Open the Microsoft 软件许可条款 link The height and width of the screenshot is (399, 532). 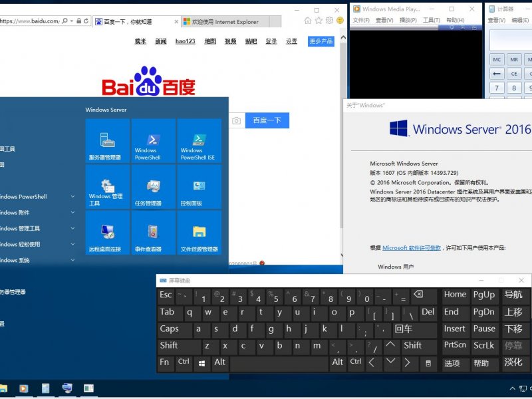(x=412, y=248)
